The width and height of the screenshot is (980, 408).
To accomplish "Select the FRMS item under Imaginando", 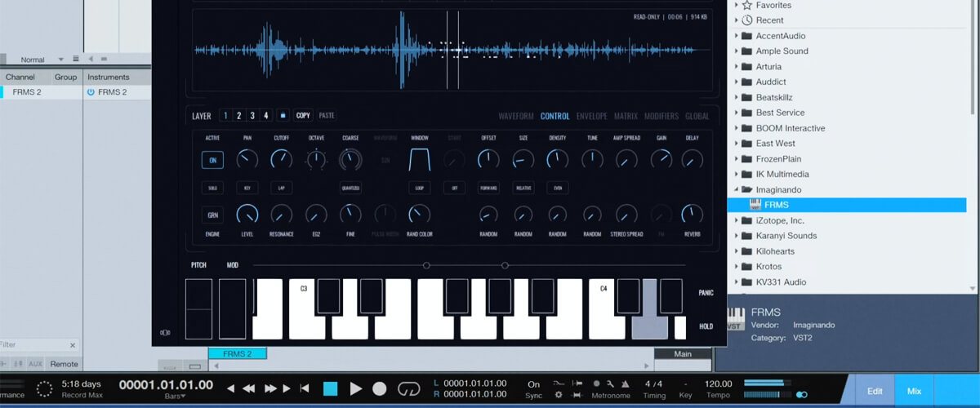I will (x=846, y=205).
